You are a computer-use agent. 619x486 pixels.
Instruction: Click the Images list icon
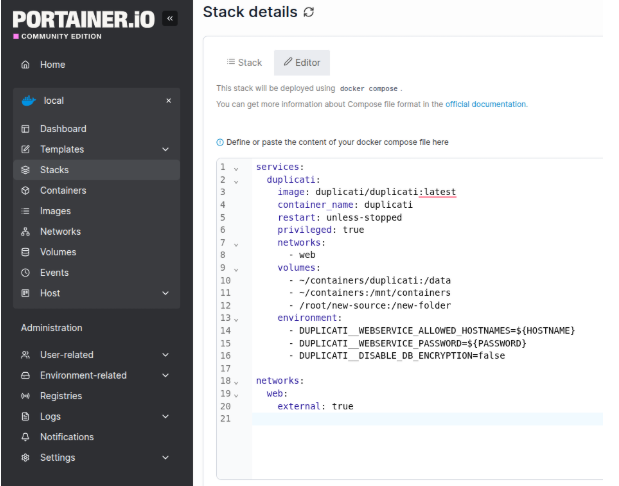tap(25, 211)
